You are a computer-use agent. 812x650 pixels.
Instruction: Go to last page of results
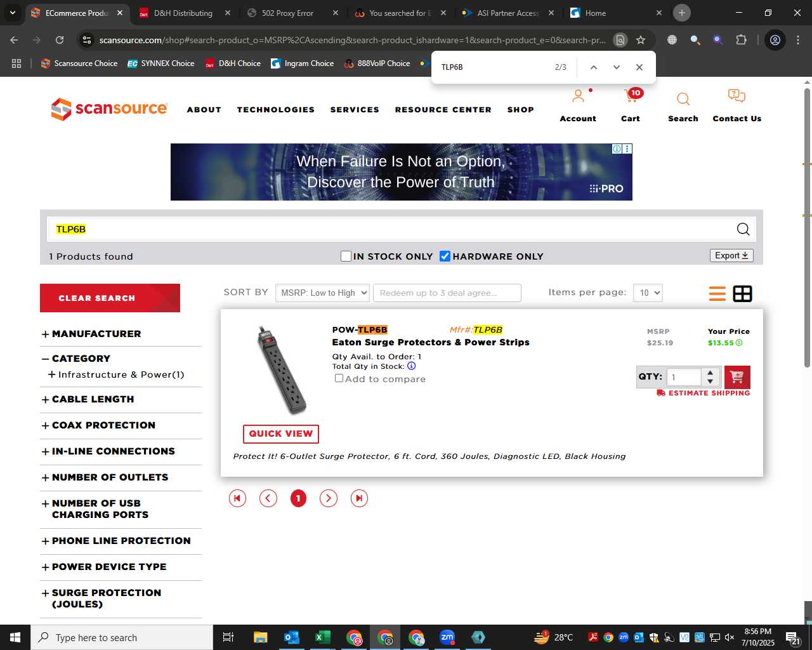359,498
